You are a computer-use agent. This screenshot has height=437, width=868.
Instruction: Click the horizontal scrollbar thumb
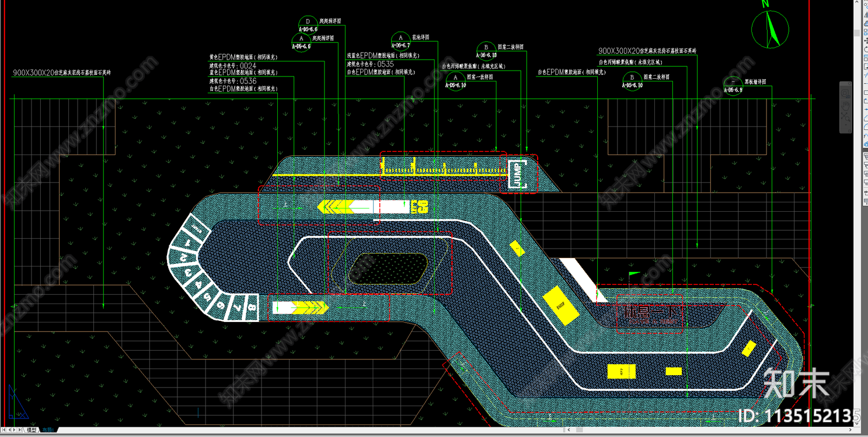[x=579, y=430]
